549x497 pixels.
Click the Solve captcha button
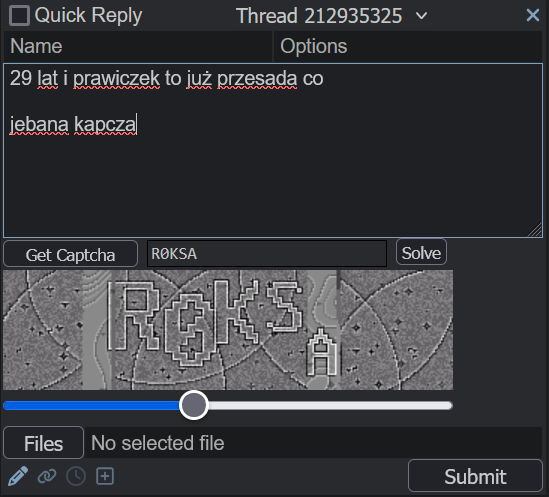(421, 252)
